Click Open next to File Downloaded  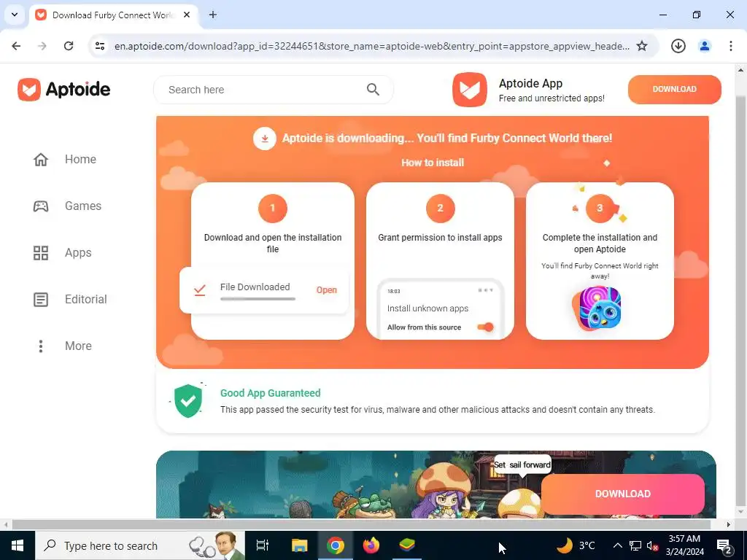pos(326,290)
